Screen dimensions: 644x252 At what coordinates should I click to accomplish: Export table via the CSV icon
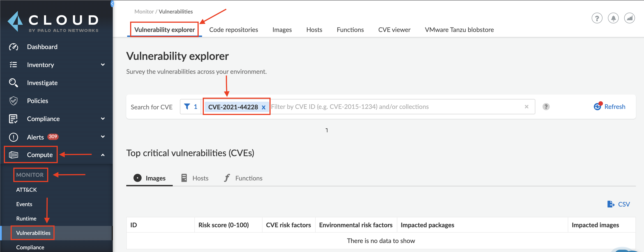click(x=611, y=204)
